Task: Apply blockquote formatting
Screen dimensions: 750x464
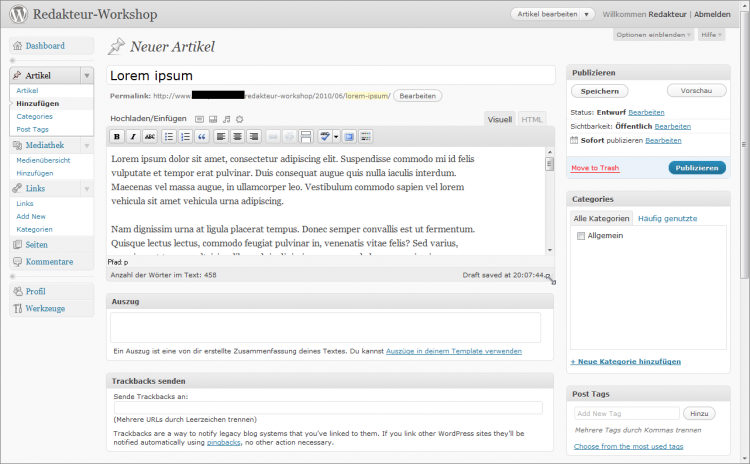Action: (202, 137)
